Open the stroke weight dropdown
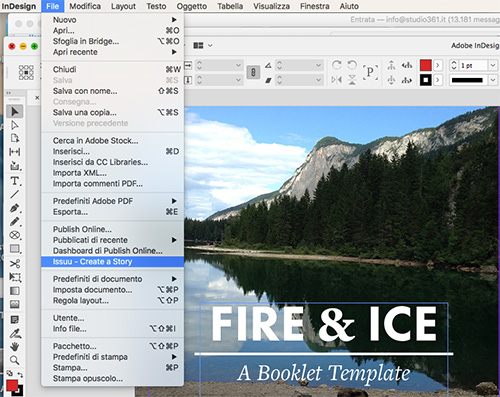The height and width of the screenshot is (397, 500). point(493,65)
